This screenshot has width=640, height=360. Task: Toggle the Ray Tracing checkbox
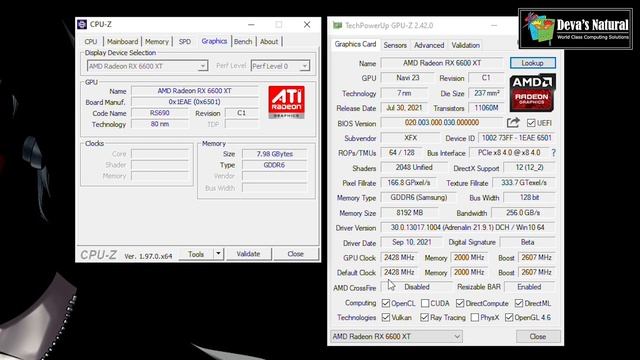424,317
